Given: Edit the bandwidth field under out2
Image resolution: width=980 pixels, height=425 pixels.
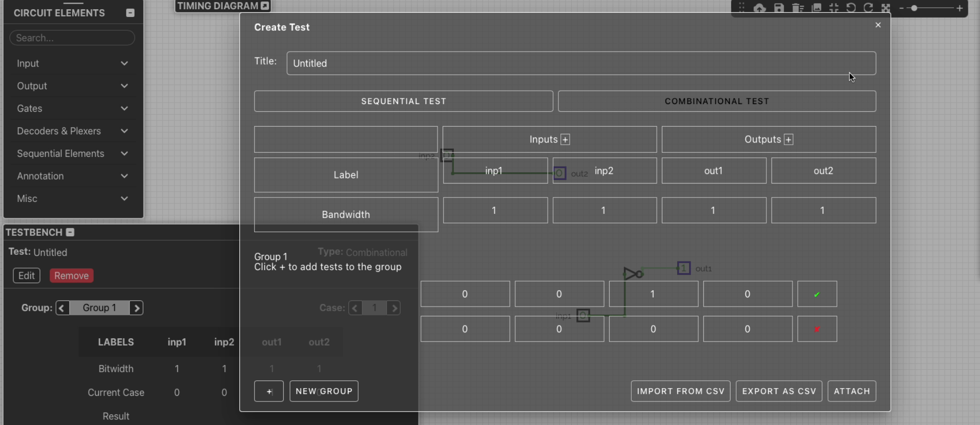Looking at the screenshot, I should [823, 210].
